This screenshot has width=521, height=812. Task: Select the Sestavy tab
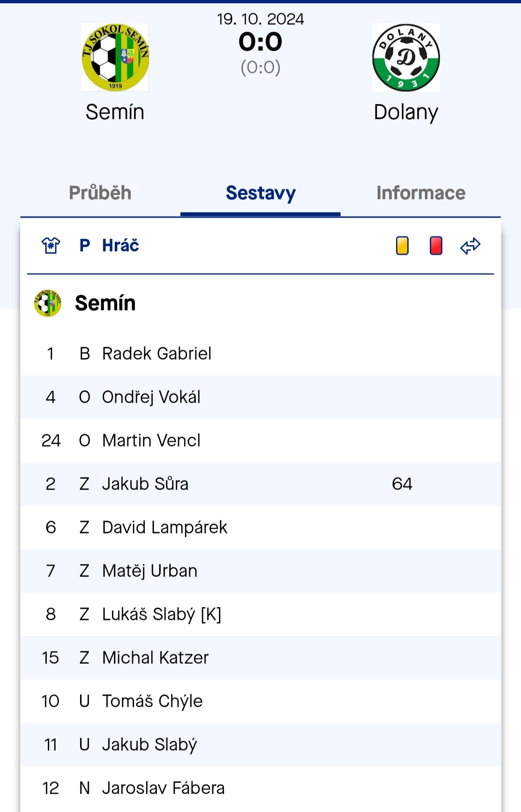tap(260, 193)
